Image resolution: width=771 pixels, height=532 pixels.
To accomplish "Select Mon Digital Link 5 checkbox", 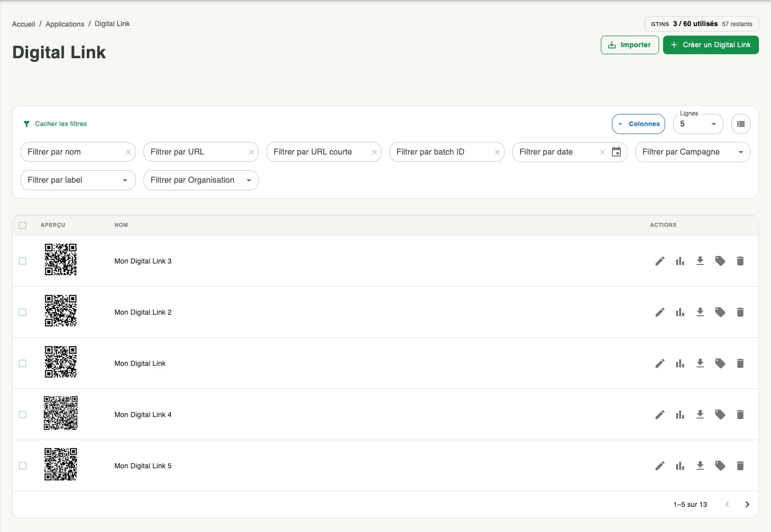I will 23,466.
